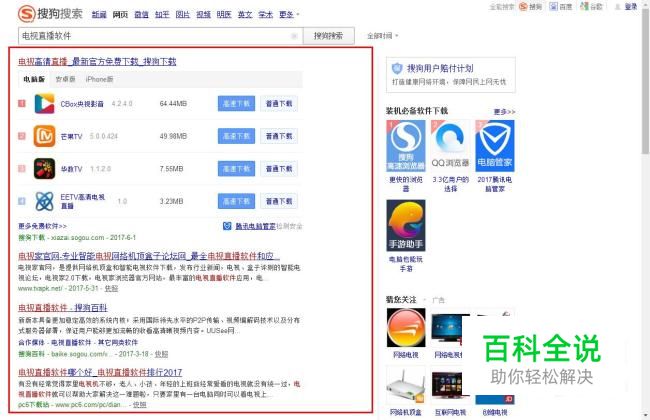Click the 芒果TV software name
650x420 pixels.
71,136
